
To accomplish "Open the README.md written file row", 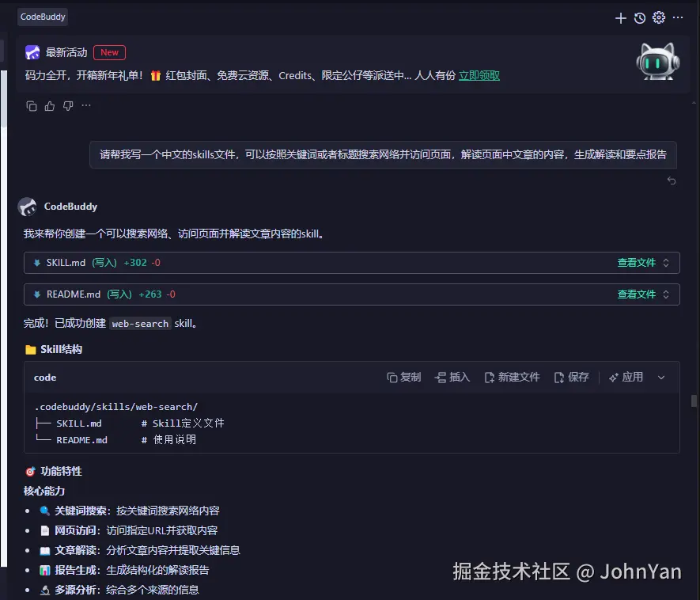I will [352, 294].
